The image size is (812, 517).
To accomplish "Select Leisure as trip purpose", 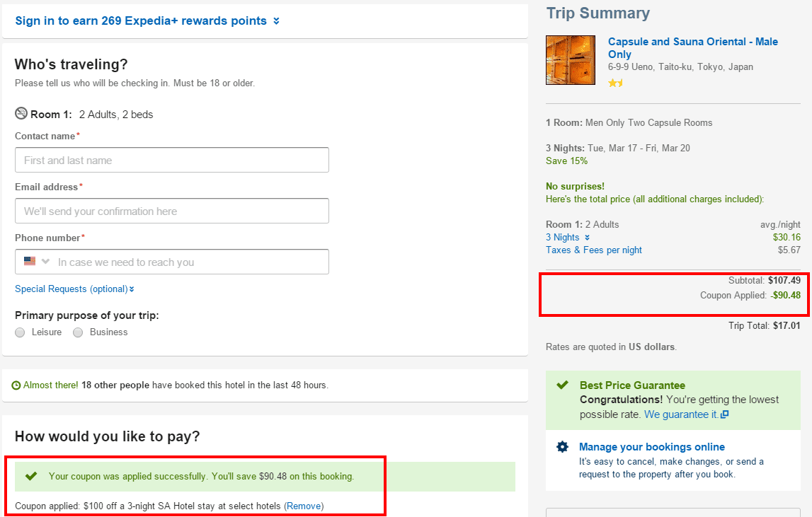I will point(20,332).
